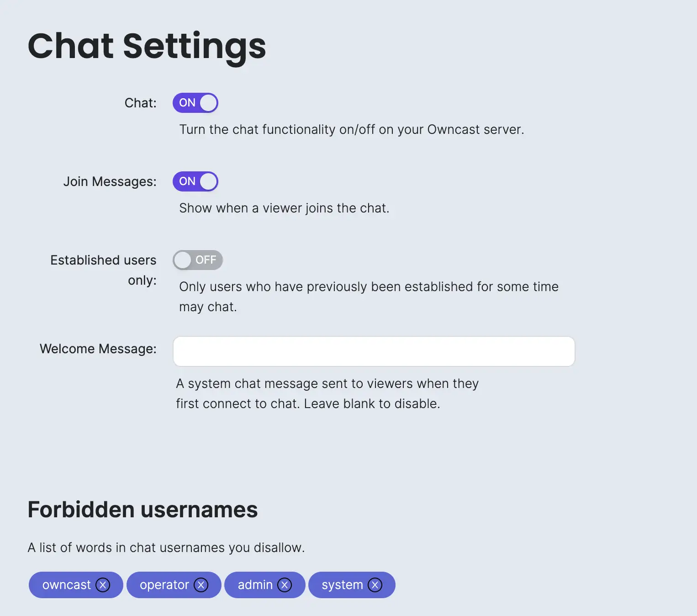Screen dimensions: 697x616
Task: Focus the Welcome Message text field
Action: 374,351
